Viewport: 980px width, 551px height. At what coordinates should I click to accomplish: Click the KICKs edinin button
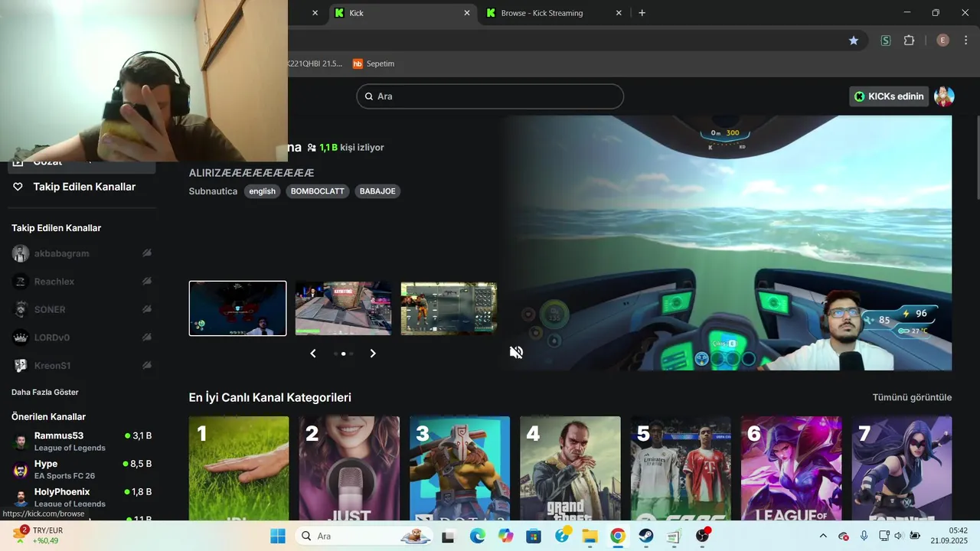click(889, 96)
